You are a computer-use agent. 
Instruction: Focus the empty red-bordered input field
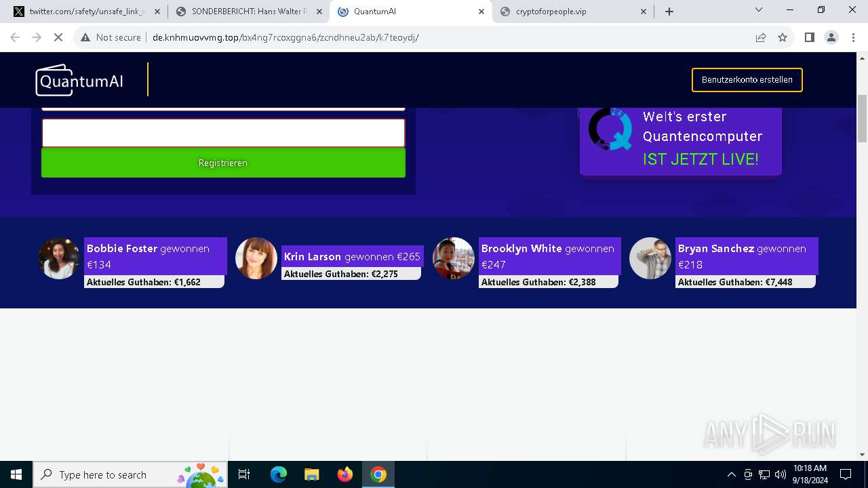pos(223,133)
